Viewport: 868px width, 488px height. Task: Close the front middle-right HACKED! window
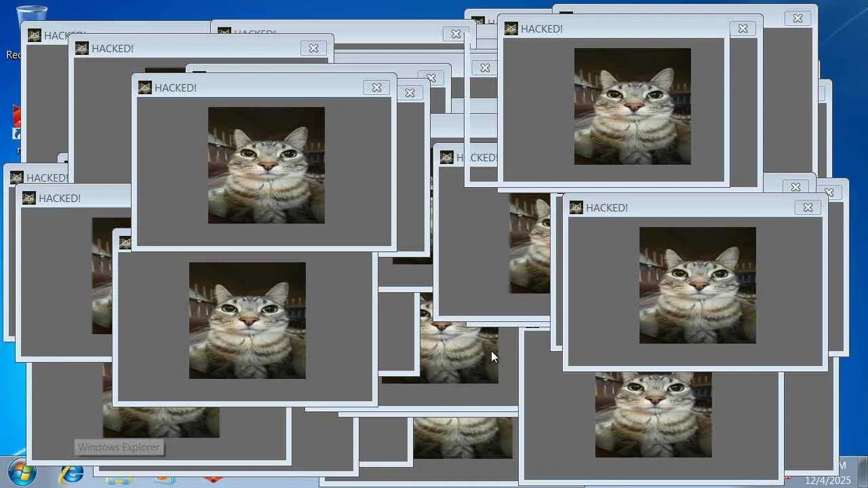808,207
